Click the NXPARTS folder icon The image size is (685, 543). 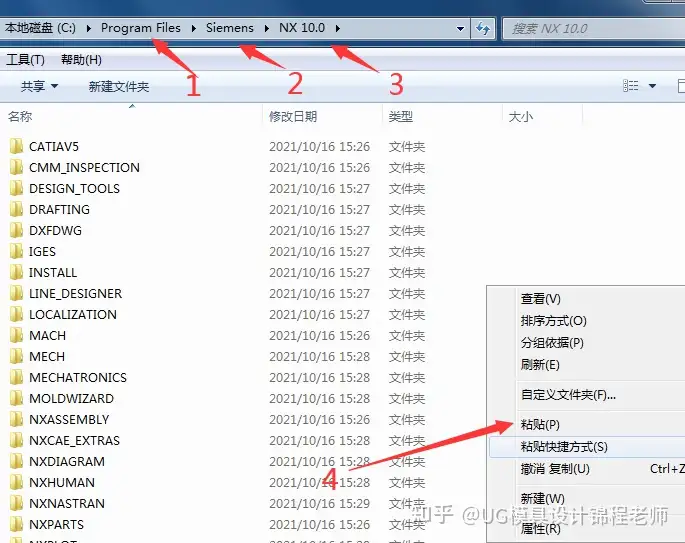pyautogui.click(x=16, y=524)
